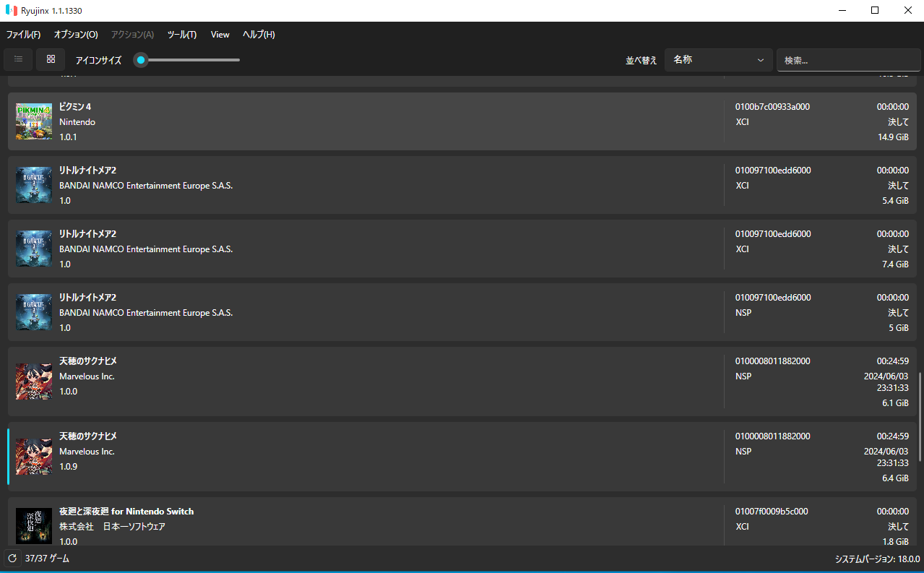Switch to list view layout icon
The width and height of the screenshot is (924, 573).
[18, 59]
